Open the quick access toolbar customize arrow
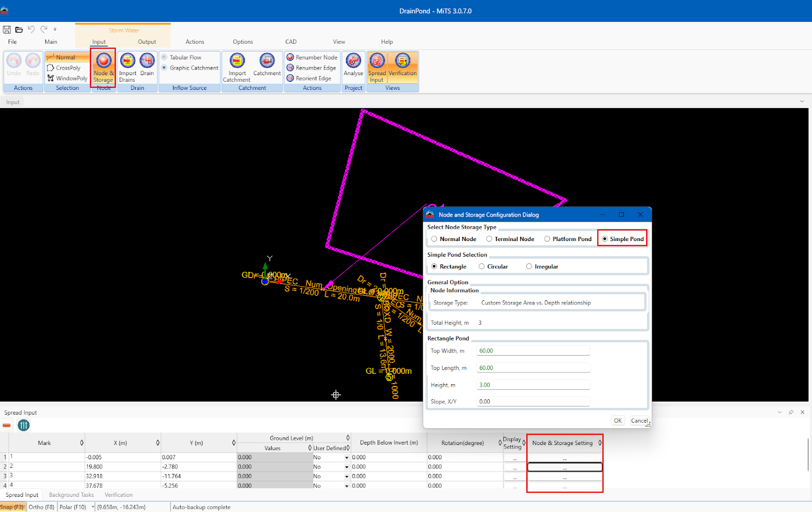812x512 pixels. pos(55,29)
